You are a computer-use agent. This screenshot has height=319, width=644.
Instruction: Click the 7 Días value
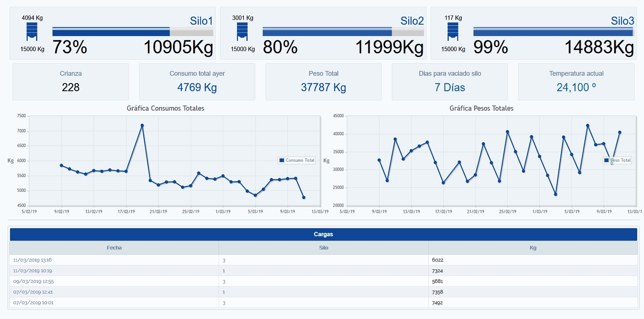(450, 87)
